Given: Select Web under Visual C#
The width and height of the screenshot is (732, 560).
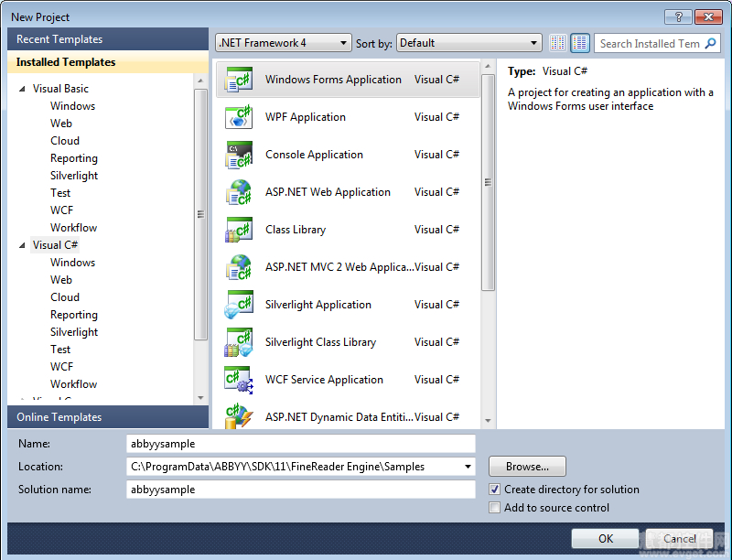Looking at the screenshot, I should (61, 279).
